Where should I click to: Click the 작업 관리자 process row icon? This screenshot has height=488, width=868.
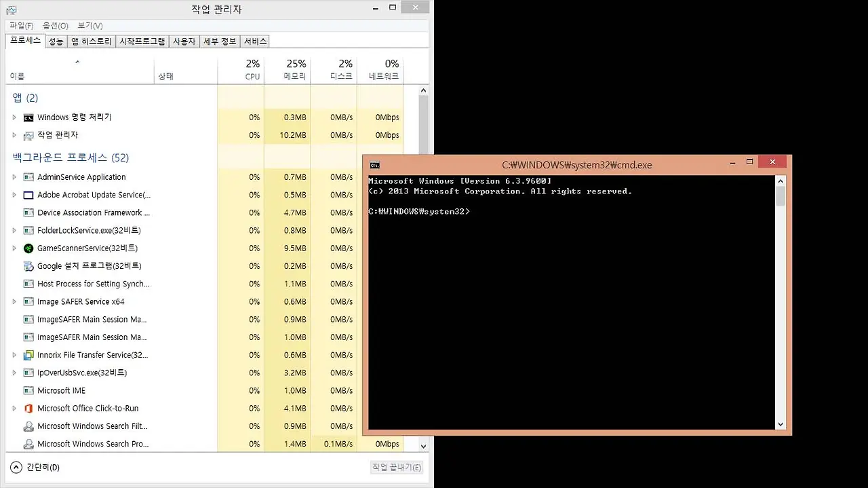[28, 135]
